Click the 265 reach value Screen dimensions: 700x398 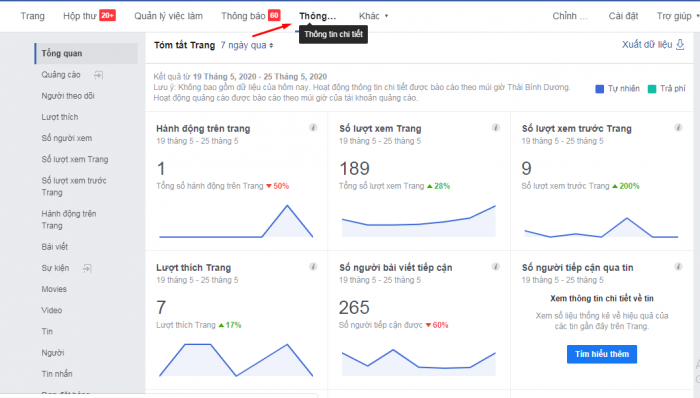(354, 308)
